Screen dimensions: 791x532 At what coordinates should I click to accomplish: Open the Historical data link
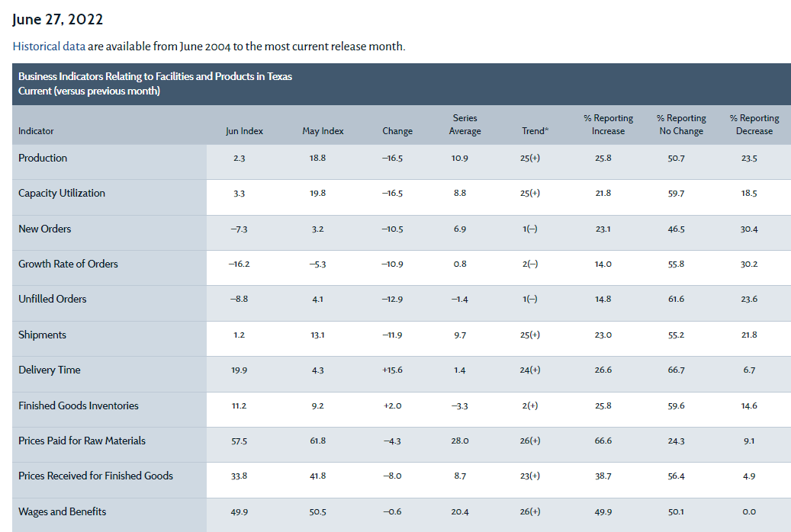point(49,46)
